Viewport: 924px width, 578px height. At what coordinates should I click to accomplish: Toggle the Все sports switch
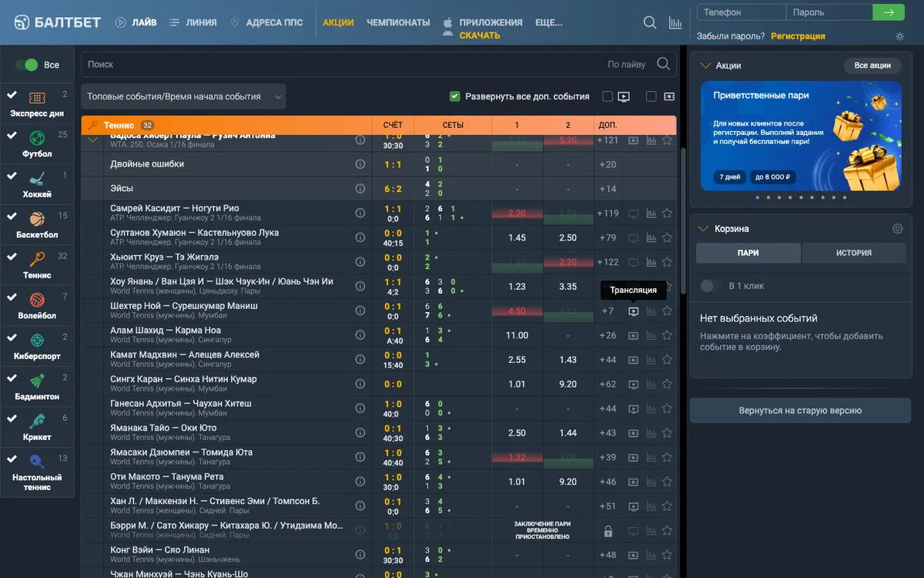[27, 66]
